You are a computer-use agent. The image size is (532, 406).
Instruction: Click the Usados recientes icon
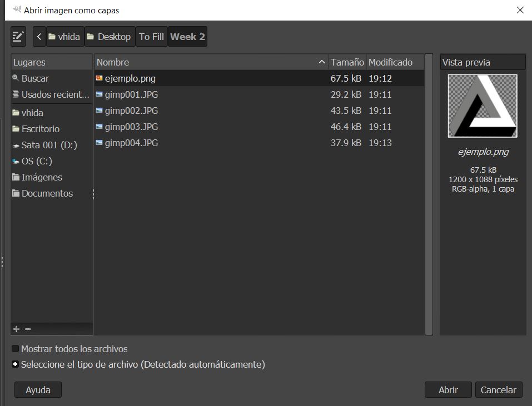tap(16, 94)
